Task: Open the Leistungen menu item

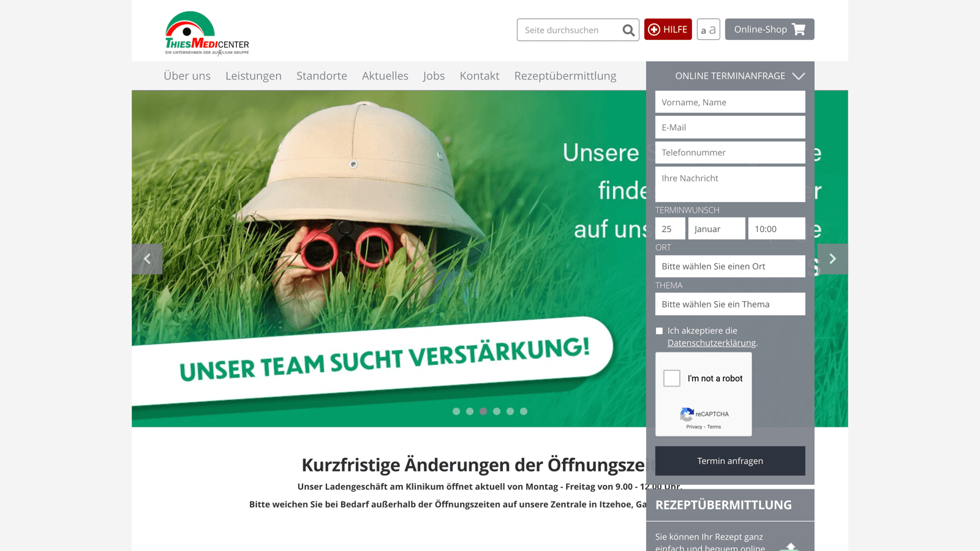Action: click(254, 76)
